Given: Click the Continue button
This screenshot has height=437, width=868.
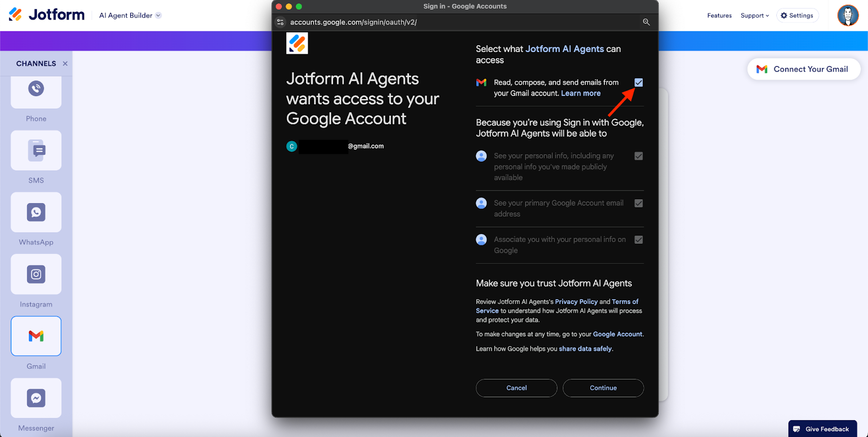Looking at the screenshot, I should (x=603, y=388).
